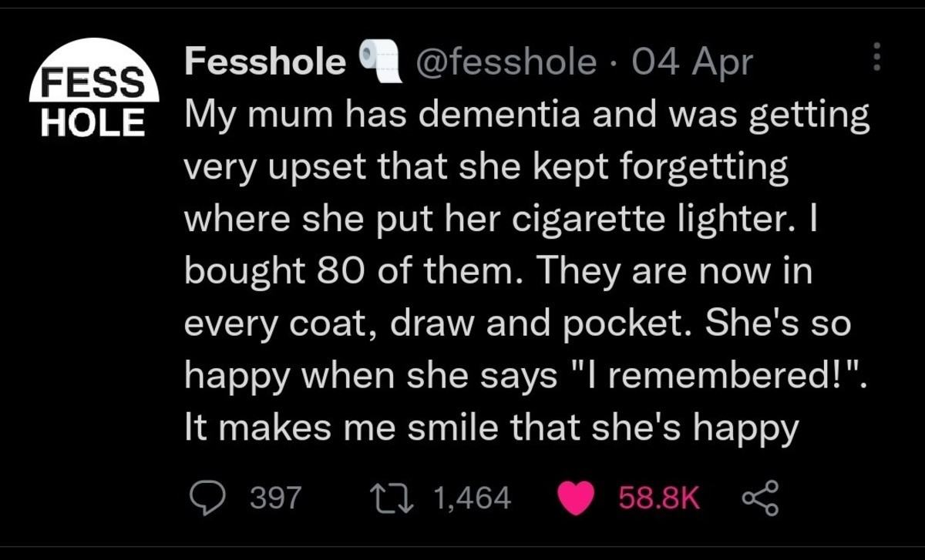Open the three-dot more options menu
925x560 pixels.
[876, 57]
